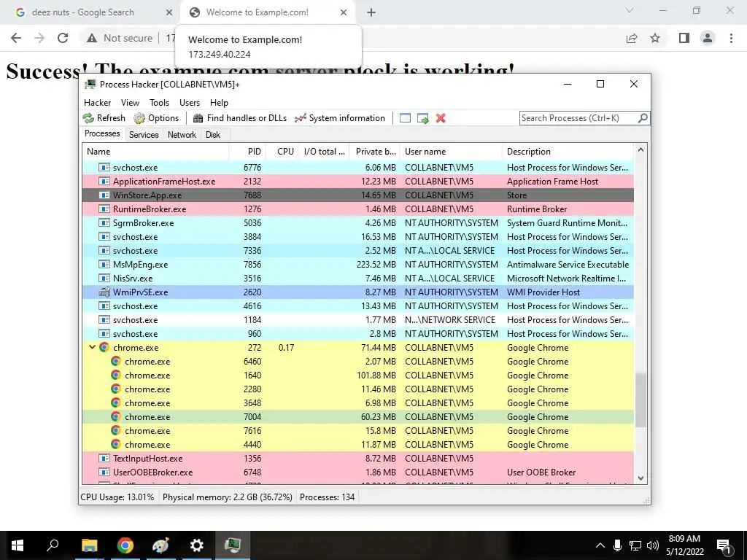Show hidden tray icons chevron
This screenshot has width=747, height=560.
tap(600, 545)
